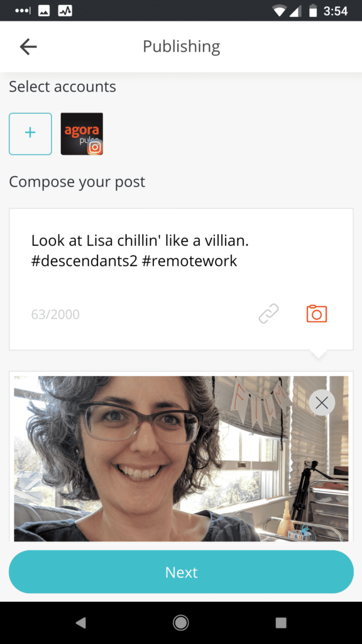Tap the activity monitor status bar icon
This screenshot has width=362, height=644.
pos(65,11)
